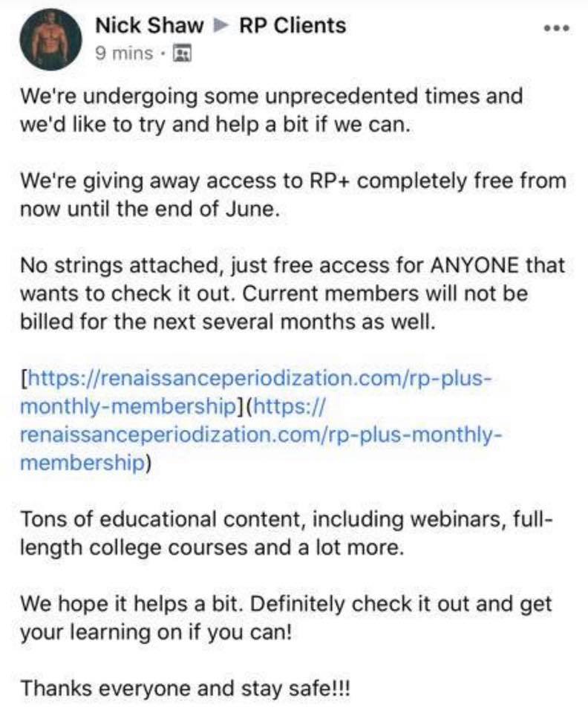This screenshot has width=588, height=713.
Task: Click the 'giving away access to RP+' sentence
Action: [x=293, y=180]
